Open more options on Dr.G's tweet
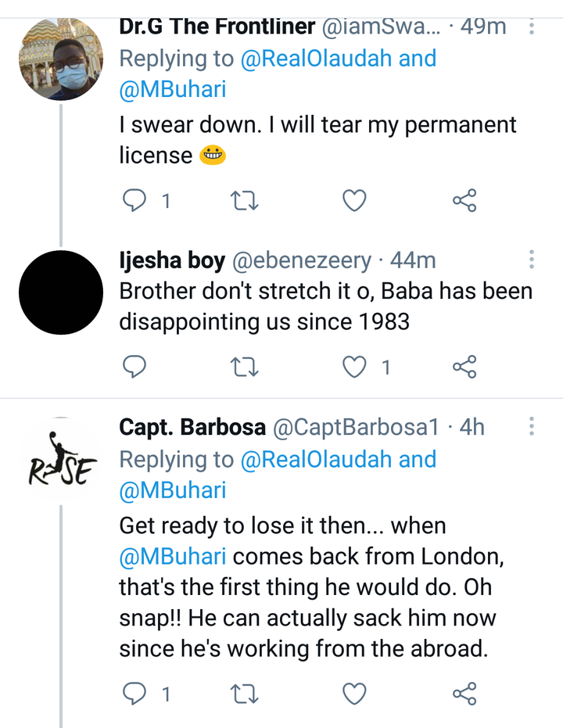Image resolution: width=563 pixels, height=728 pixels. tap(532, 27)
